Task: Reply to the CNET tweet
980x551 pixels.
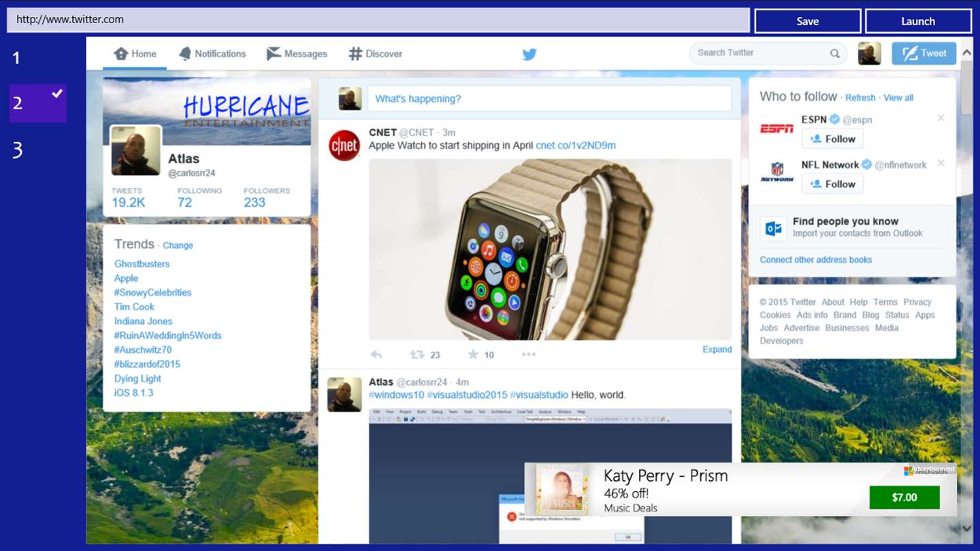Action: [376, 354]
